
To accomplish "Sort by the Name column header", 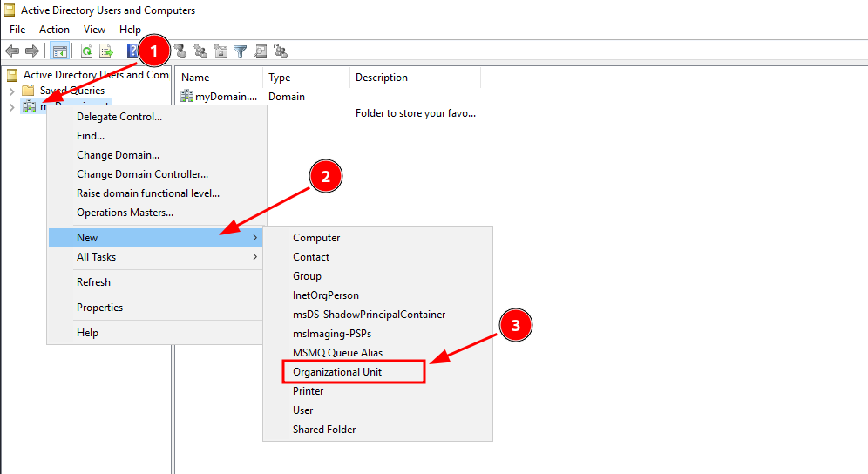I will pos(220,78).
